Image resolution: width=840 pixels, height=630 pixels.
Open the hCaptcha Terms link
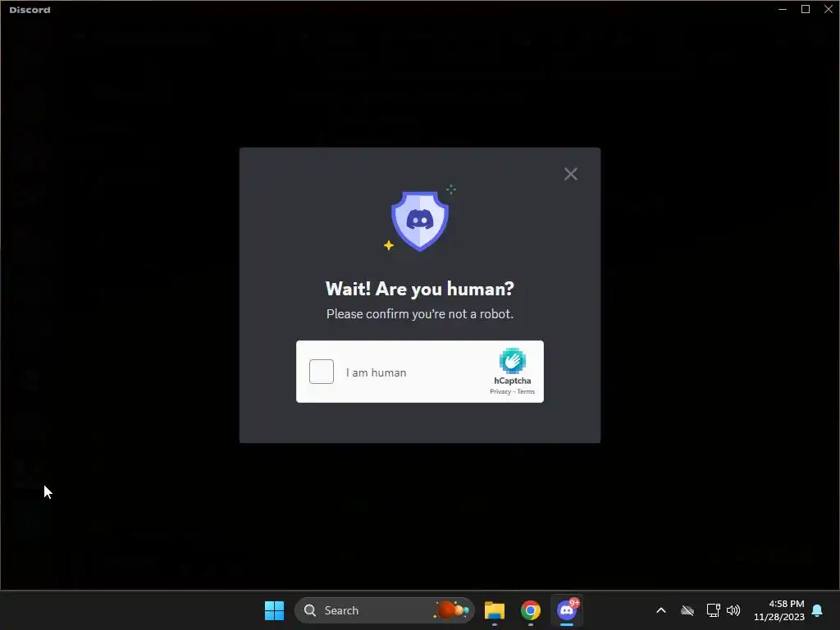(x=526, y=391)
